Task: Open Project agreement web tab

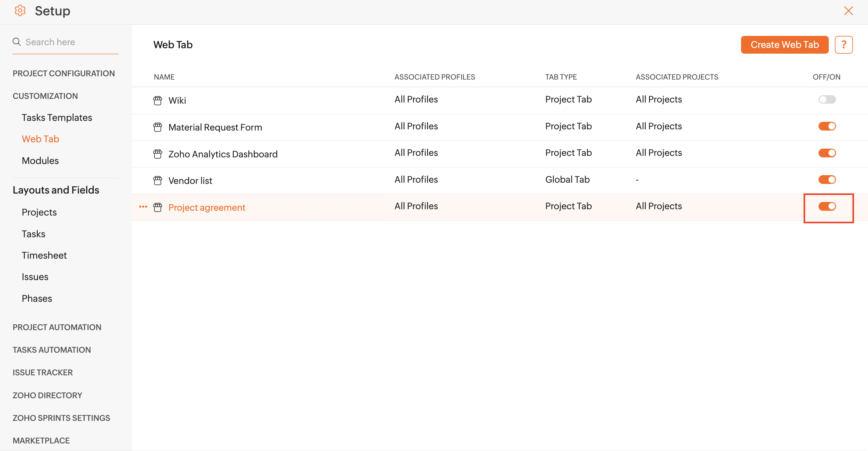Action: [207, 207]
